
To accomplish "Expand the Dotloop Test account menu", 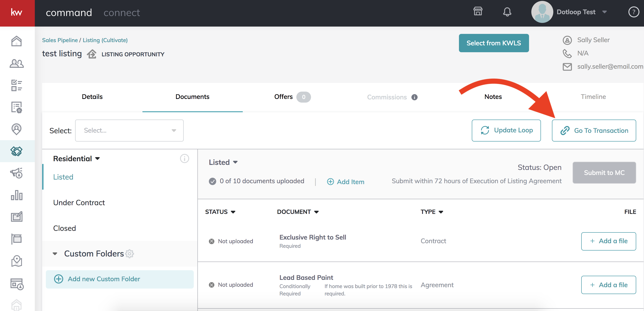I will (x=605, y=12).
